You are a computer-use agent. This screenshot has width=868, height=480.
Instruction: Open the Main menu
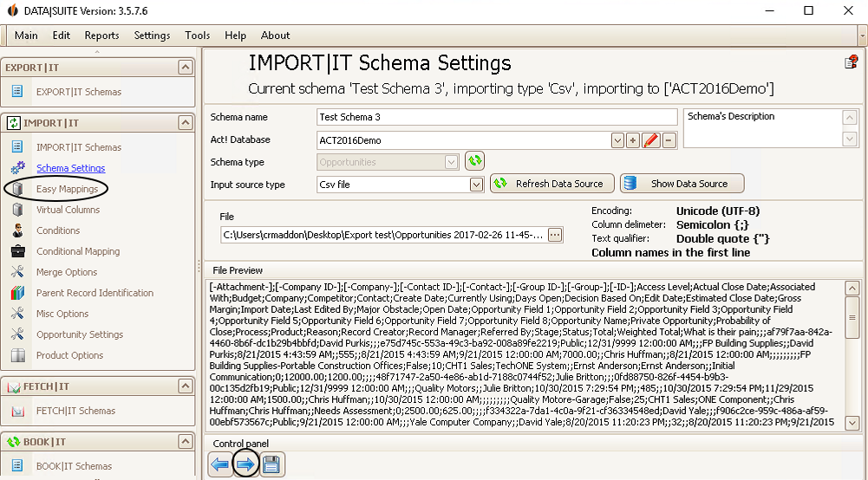point(26,36)
